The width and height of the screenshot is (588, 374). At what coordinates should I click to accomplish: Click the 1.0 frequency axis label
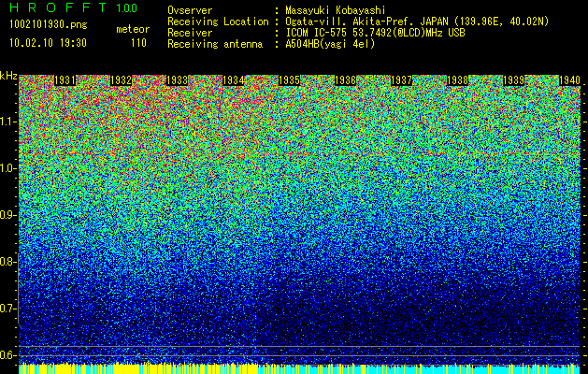7,168
